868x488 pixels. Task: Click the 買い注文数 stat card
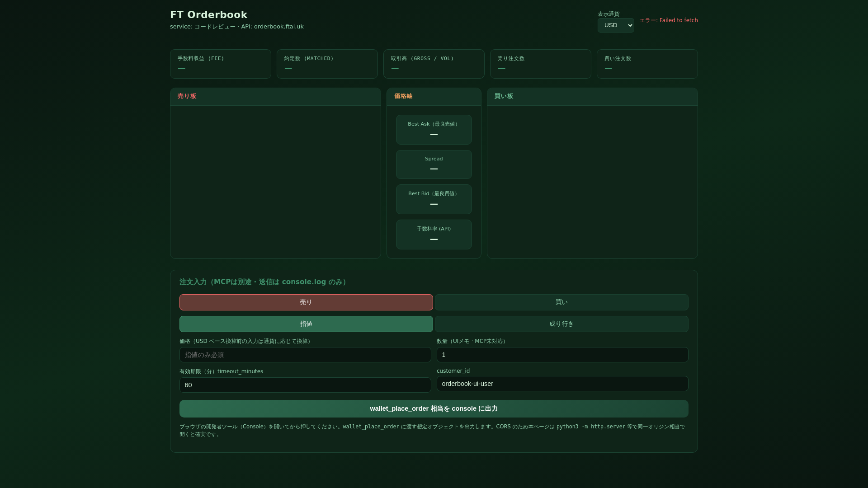point(647,64)
